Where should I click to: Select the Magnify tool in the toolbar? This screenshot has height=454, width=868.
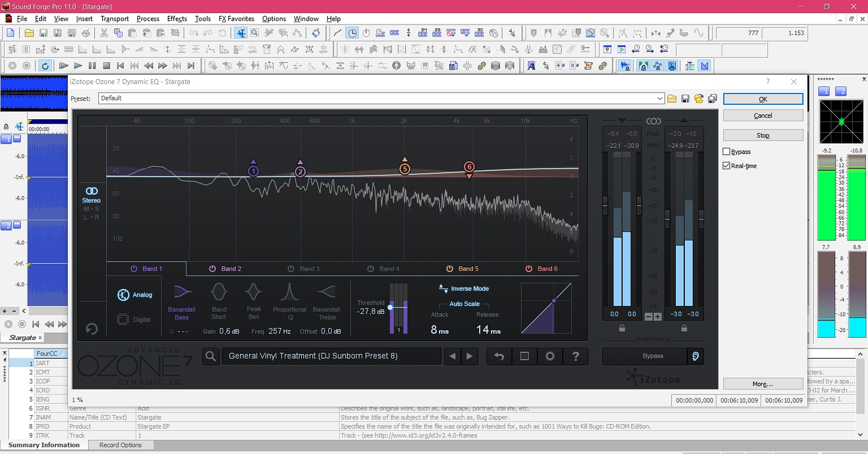(255, 33)
